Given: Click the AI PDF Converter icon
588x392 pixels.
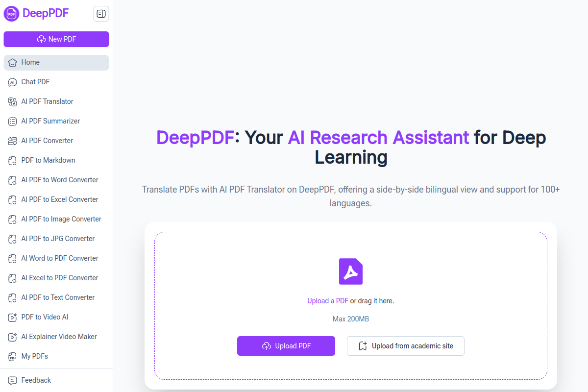Looking at the screenshot, I should 13,141.
